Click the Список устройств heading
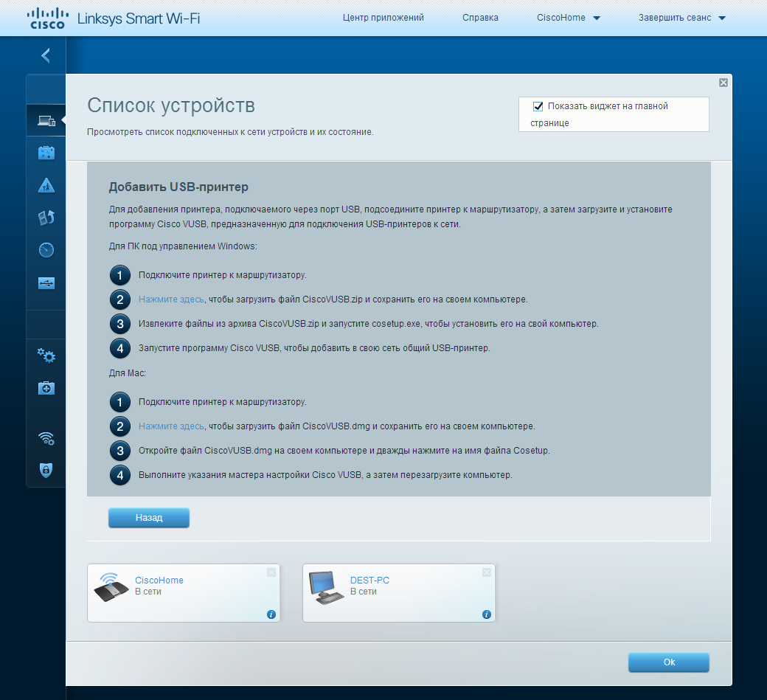 (x=170, y=105)
